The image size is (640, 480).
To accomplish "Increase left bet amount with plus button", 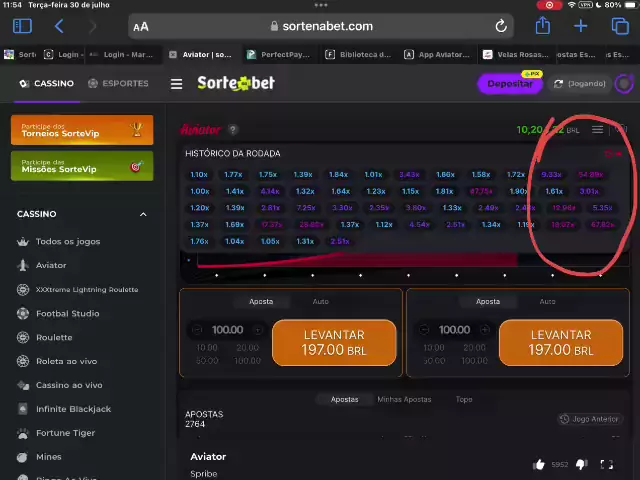I will (x=258, y=329).
